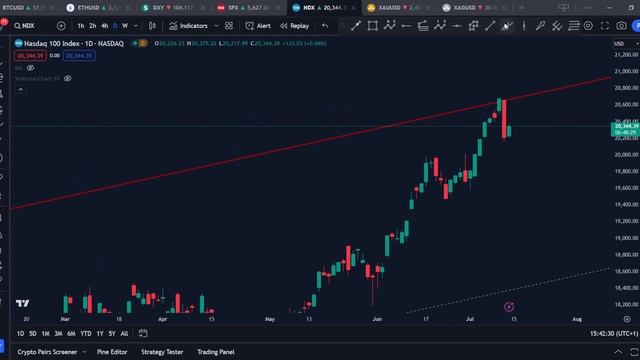Select the thin diagonal line tool
This screenshot has width=640, height=360.
[x=490, y=26]
